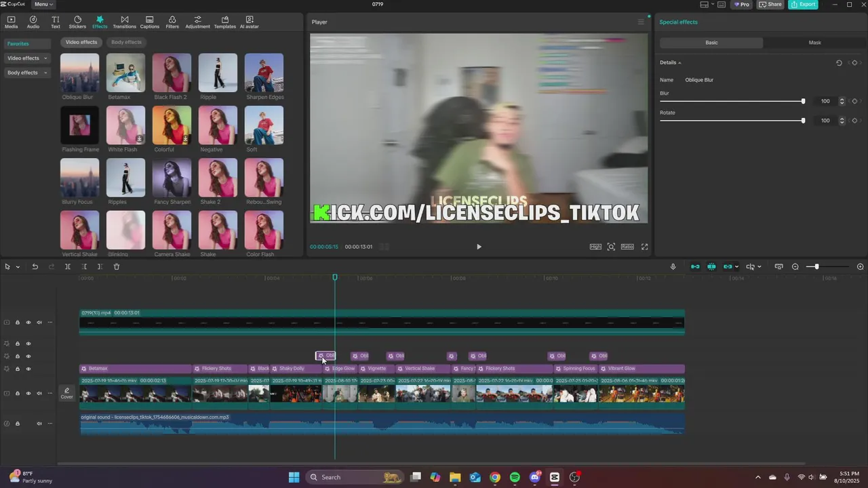The image size is (868, 488).
Task: Open the Media panel
Action: pyautogui.click(x=11, y=22)
